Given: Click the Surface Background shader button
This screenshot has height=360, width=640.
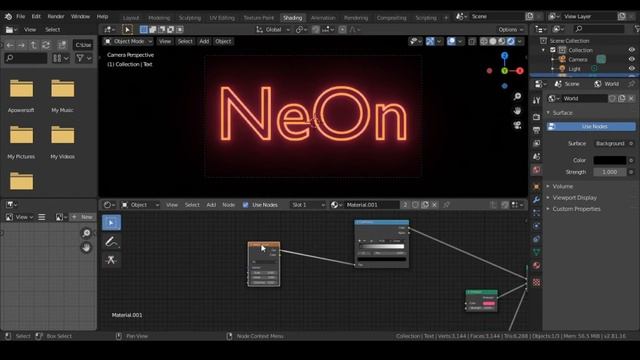Looking at the screenshot, I should 610,144.
